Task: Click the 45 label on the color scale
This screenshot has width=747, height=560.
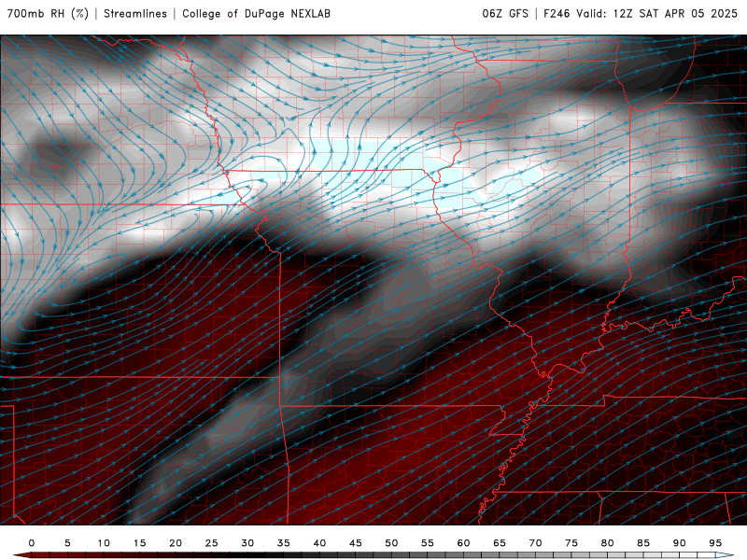Action: tap(356, 543)
